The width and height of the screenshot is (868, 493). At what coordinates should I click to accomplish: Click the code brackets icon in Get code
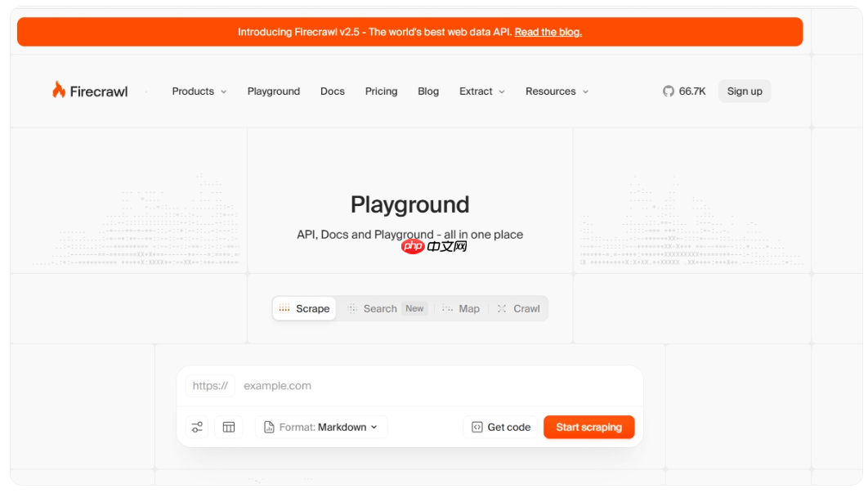[x=477, y=427]
